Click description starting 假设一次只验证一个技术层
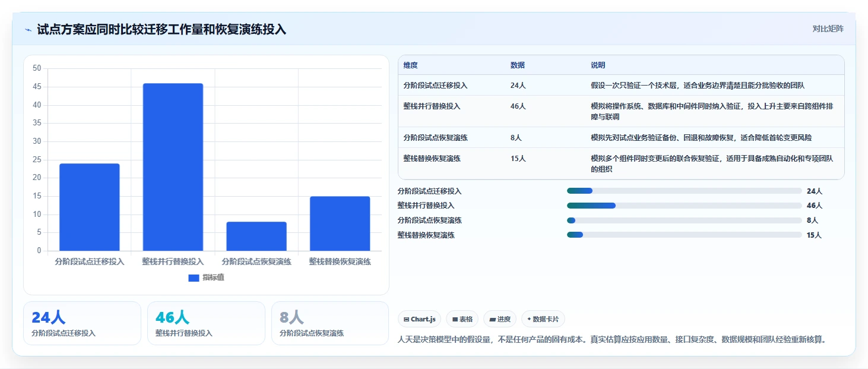 [x=698, y=86]
